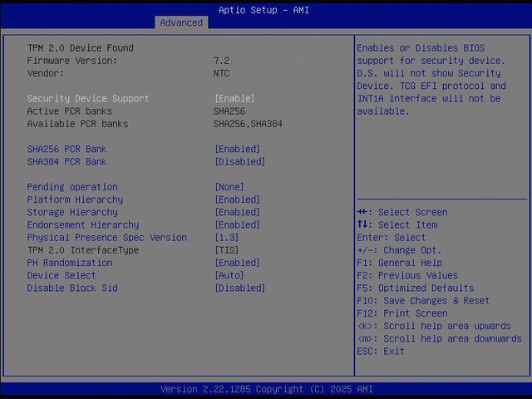Click the F2: Previous Values hint
This screenshot has height=399, width=532.
pos(407,275)
